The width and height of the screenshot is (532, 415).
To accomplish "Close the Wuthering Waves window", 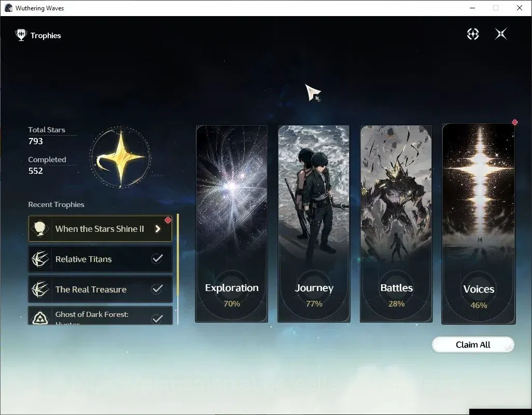I will pos(520,8).
